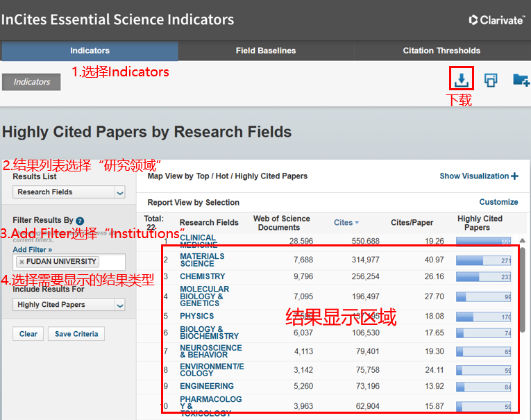531x420 pixels.
Task: Click the Save Criteria button
Action: point(76,334)
